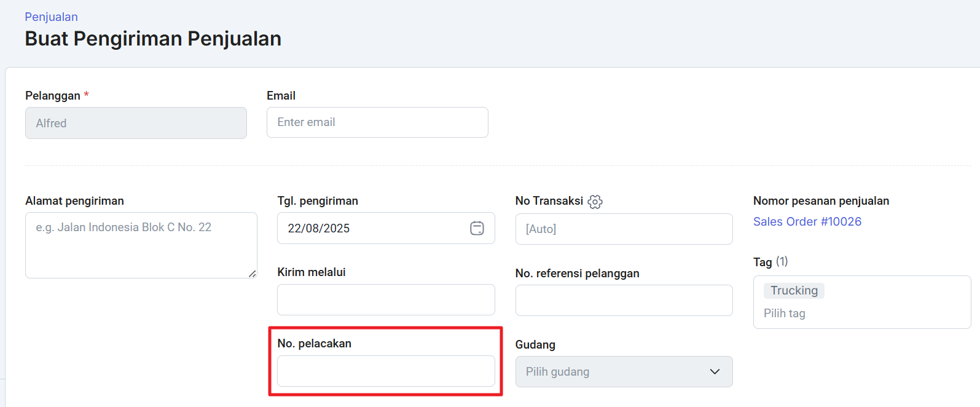
Task: Click into the Alamat pengiriman text area
Action: pyautogui.click(x=141, y=245)
